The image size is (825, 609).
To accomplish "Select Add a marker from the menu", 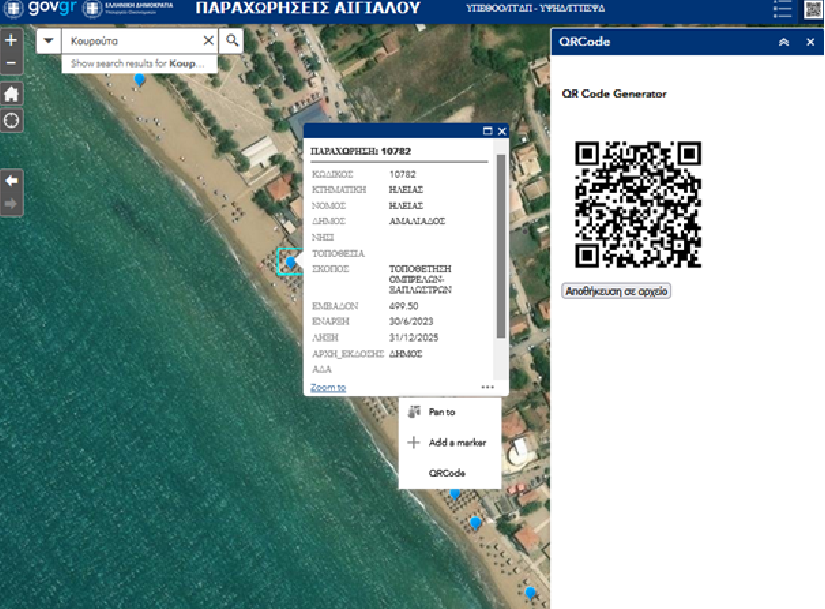I will pos(450,443).
